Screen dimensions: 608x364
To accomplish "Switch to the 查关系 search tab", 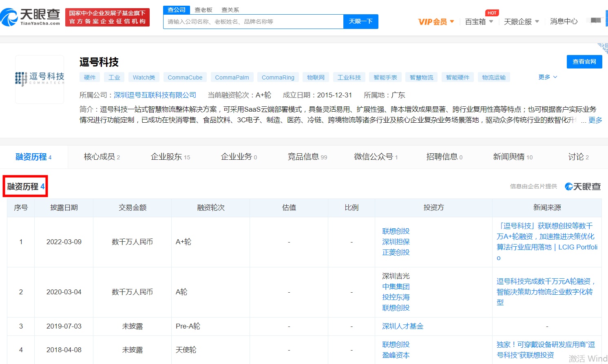I will (x=230, y=10).
